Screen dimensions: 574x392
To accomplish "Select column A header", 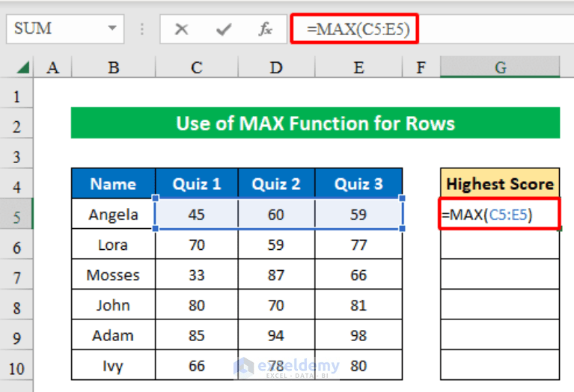I will click(x=52, y=67).
